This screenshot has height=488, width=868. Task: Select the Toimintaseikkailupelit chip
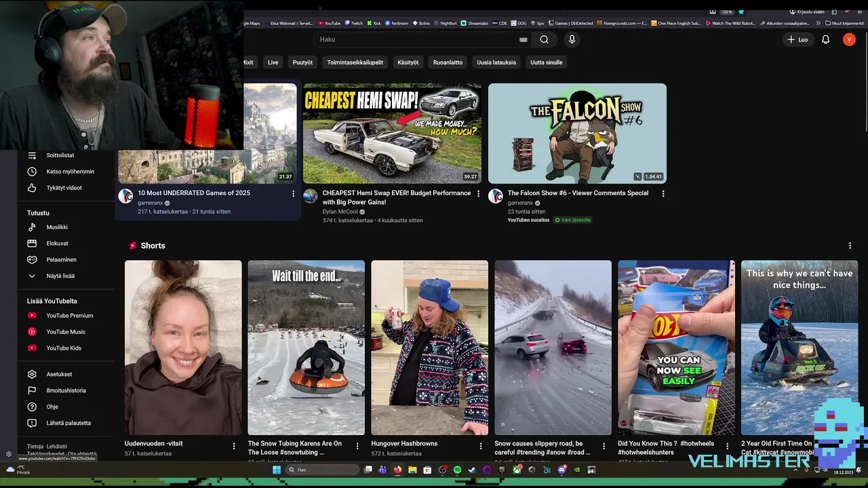355,62
